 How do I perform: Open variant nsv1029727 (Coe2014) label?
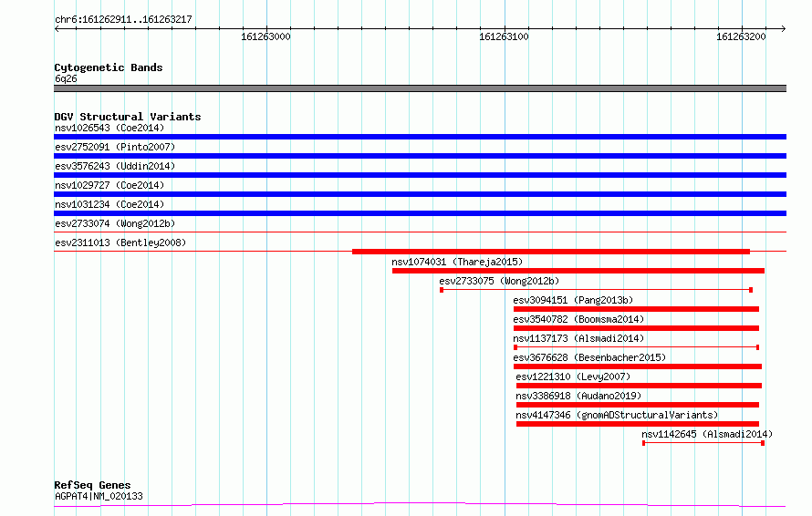click(109, 185)
